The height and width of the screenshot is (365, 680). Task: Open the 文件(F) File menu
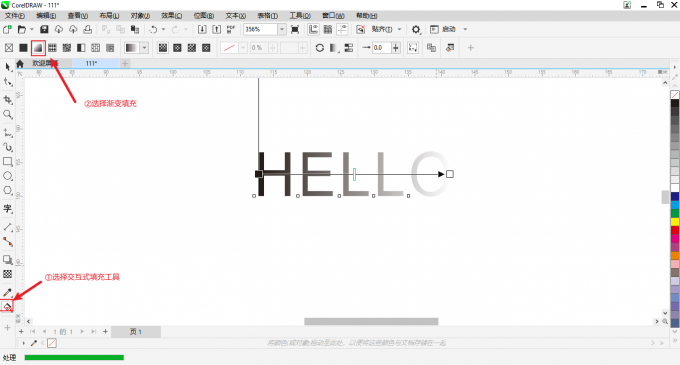tap(15, 16)
